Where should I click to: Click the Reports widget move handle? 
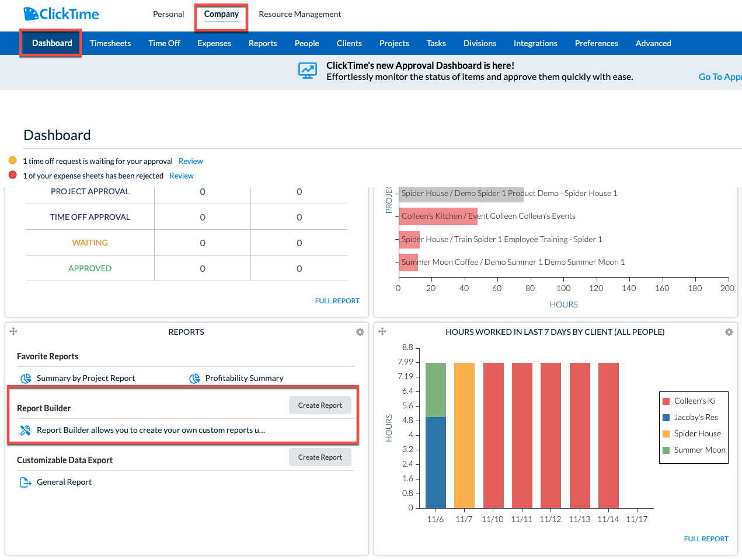(13, 331)
